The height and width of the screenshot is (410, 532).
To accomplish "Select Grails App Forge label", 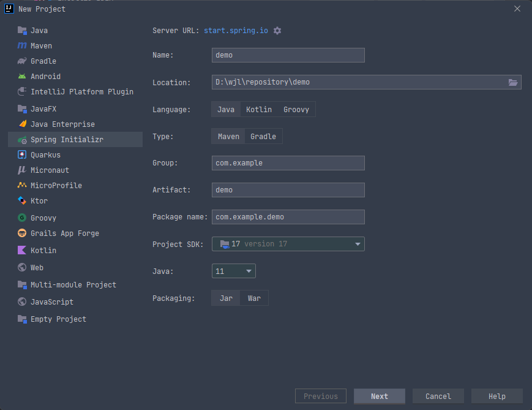I will pos(65,233).
